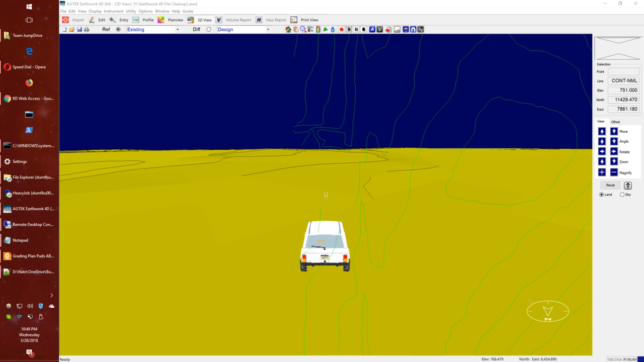
Task: Click the blue A icon in the toolbar
Action: pos(372,29)
